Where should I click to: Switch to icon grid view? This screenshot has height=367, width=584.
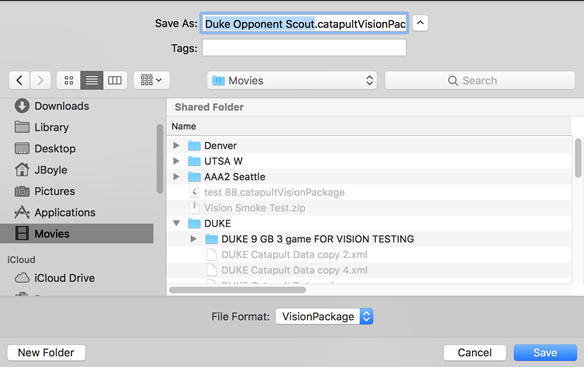(x=69, y=80)
